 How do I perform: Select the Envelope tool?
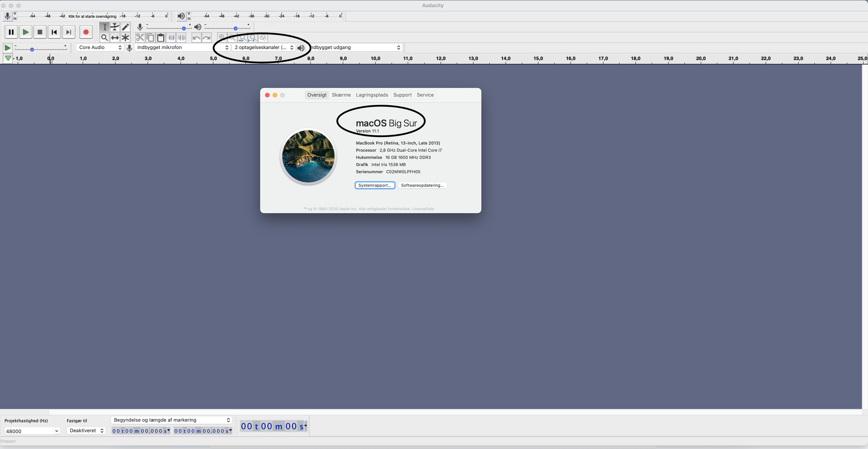[115, 27]
